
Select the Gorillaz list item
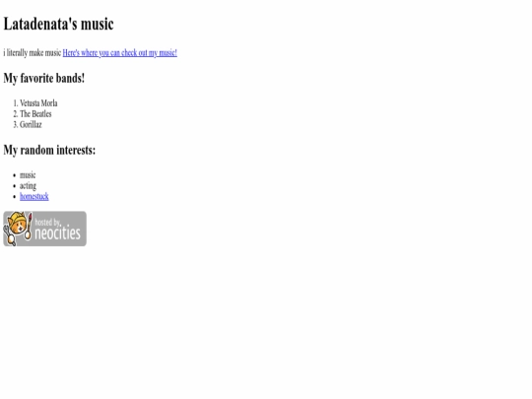click(x=31, y=124)
